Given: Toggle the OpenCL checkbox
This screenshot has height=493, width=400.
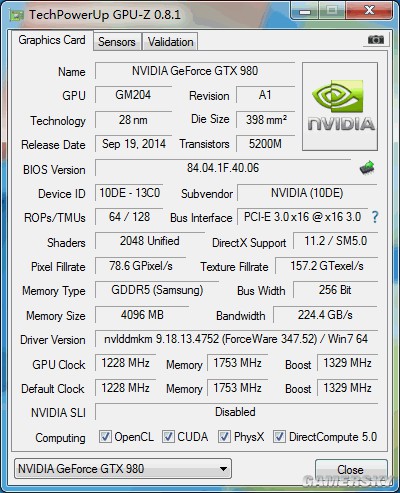Looking at the screenshot, I should pyautogui.click(x=105, y=436).
